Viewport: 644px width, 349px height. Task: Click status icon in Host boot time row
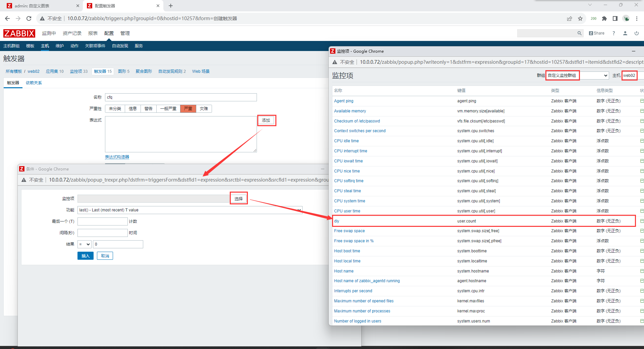click(x=642, y=251)
